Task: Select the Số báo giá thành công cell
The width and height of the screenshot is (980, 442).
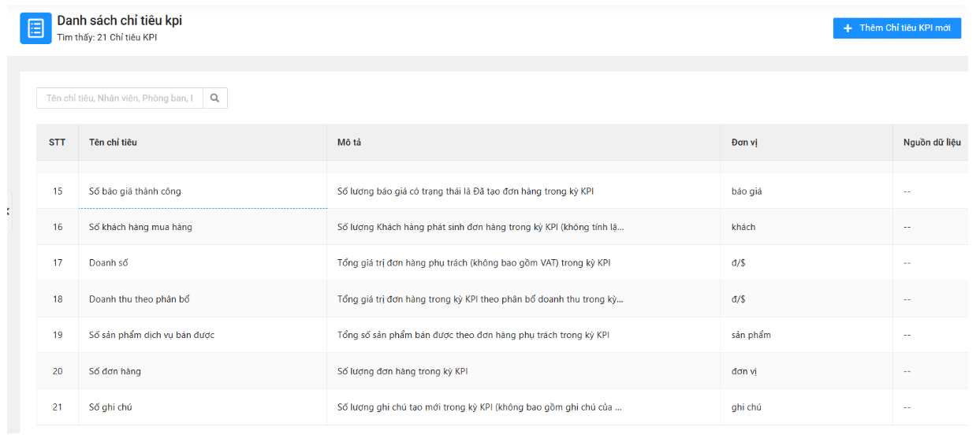Action: 203,191
